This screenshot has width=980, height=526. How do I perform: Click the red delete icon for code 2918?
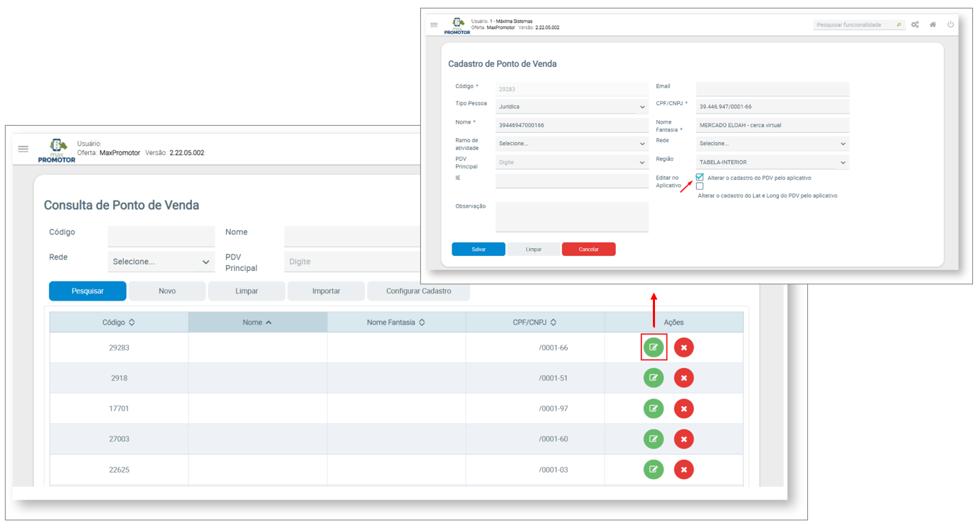point(683,378)
